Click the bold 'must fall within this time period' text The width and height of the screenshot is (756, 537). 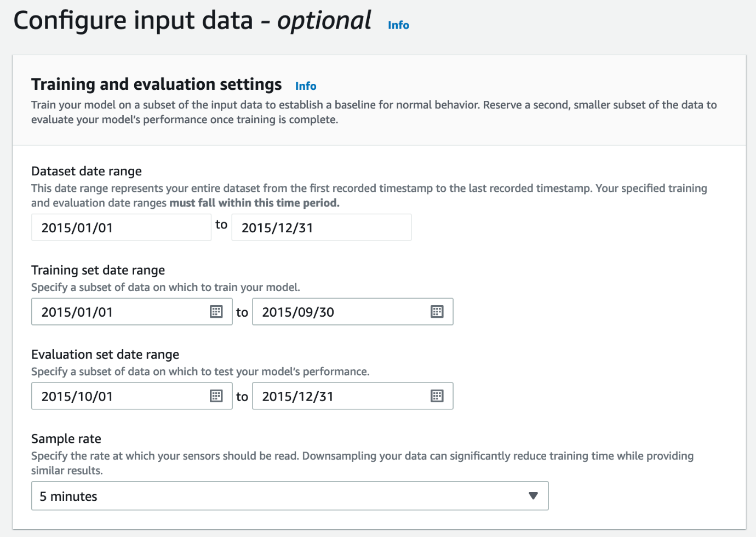pos(254,203)
